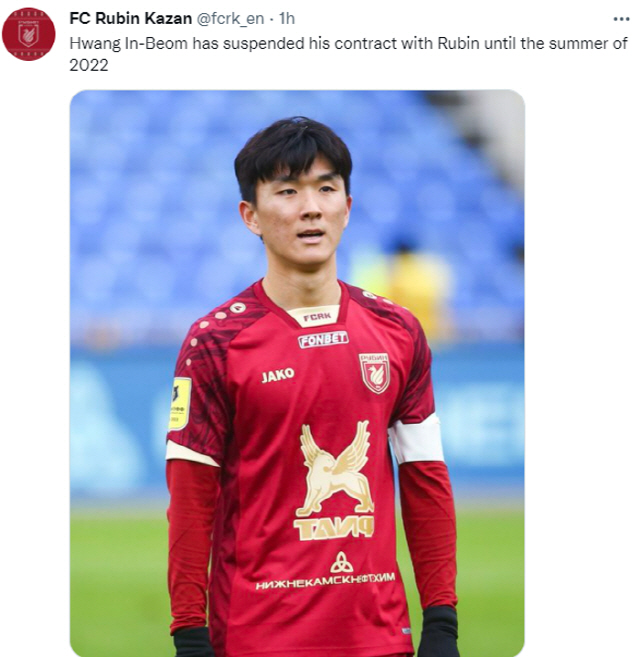Click the yellow league patch on sleeve
The height and width of the screenshot is (657, 640).
click(179, 404)
